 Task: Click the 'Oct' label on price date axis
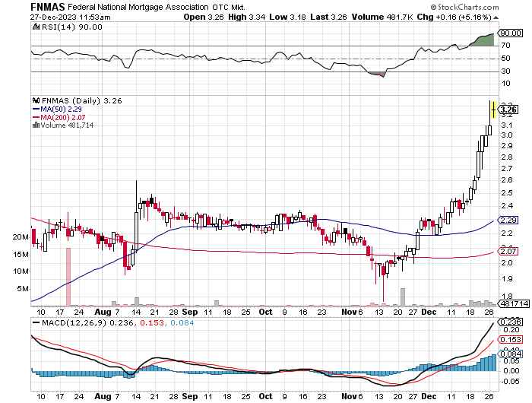(x=266, y=312)
